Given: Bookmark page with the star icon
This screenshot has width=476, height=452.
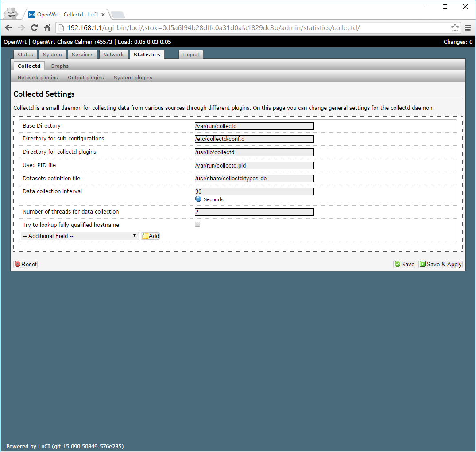Looking at the screenshot, I should (x=455, y=28).
